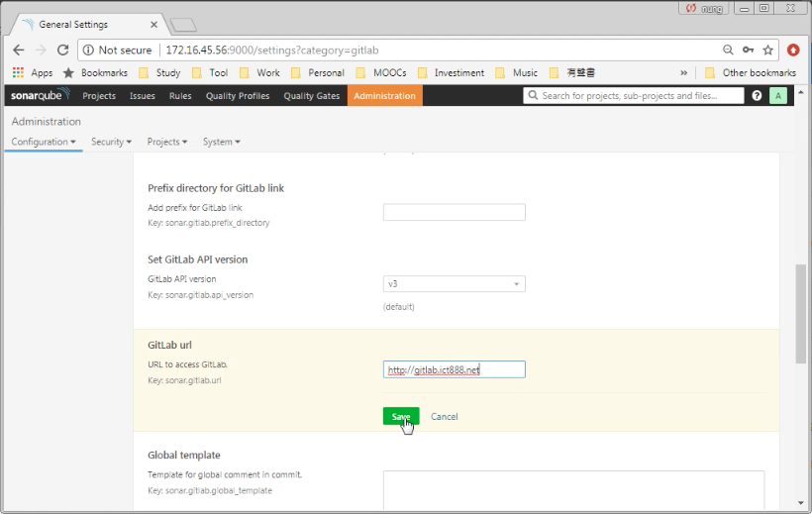Open the red extension icon in toolbar
This screenshot has width=812, height=514.
[x=793, y=50]
